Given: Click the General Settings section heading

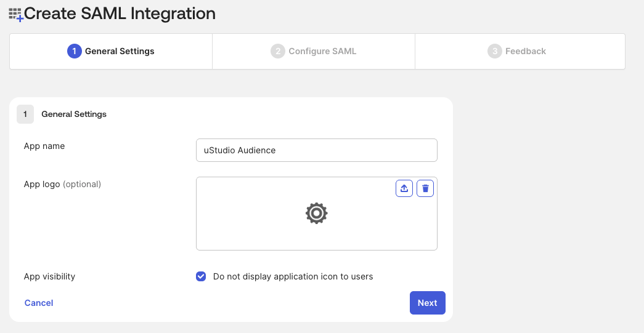Looking at the screenshot, I should tap(74, 114).
